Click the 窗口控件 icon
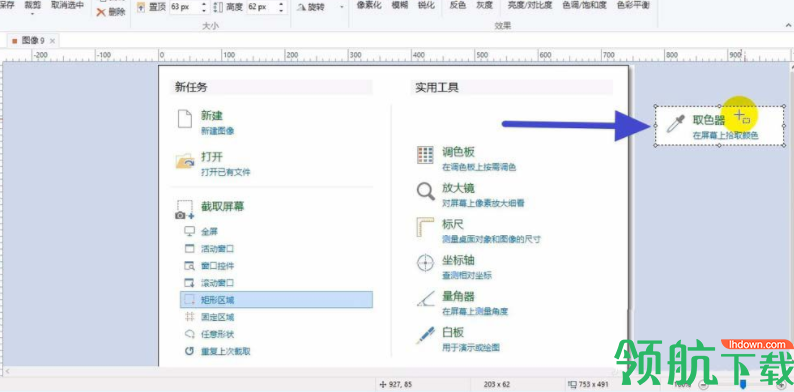 (189, 266)
